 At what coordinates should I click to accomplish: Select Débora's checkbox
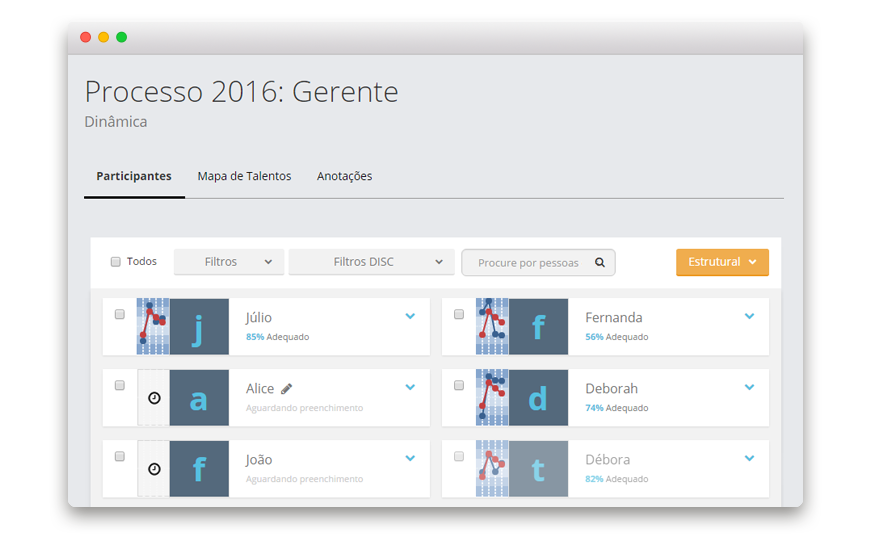coord(459,456)
